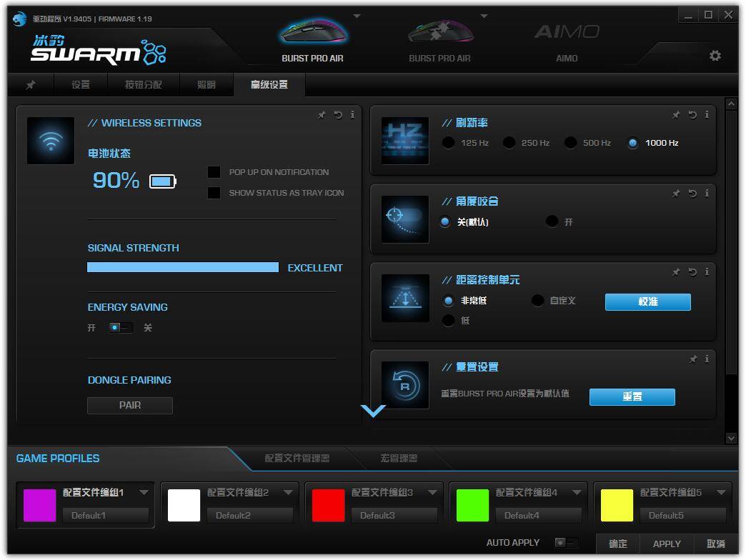Select 自定义 custom lift-off distance

(537, 301)
